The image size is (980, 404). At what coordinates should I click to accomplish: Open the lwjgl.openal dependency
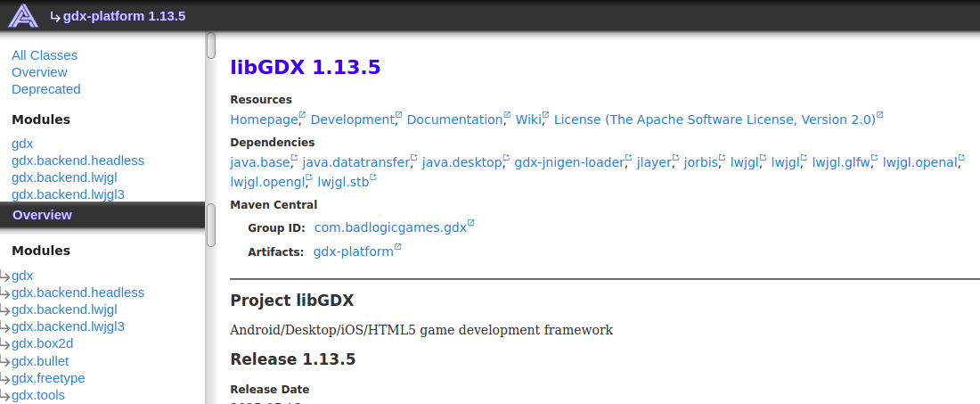tap(920, 163)
